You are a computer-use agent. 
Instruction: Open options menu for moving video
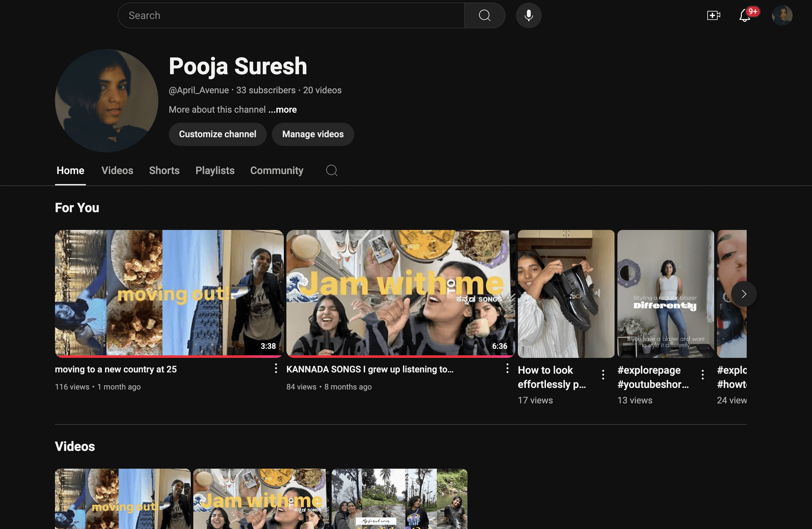click(x=276, y=369)
